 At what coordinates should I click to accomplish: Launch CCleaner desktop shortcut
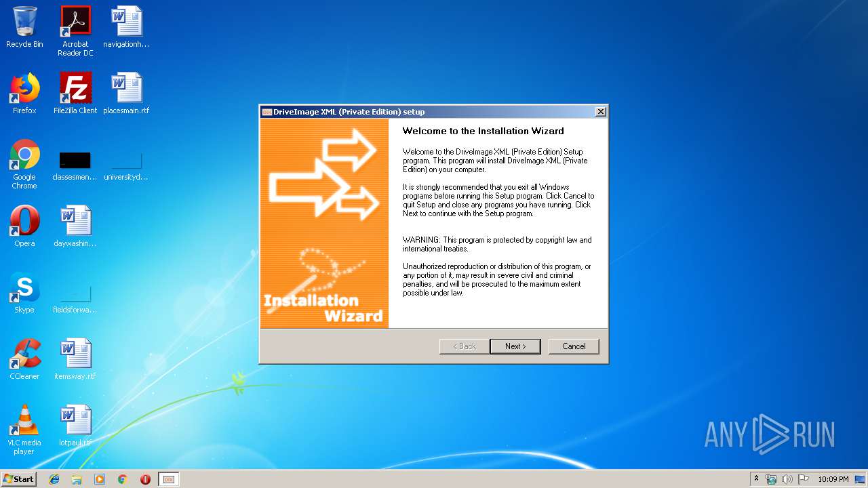point(24,359)
